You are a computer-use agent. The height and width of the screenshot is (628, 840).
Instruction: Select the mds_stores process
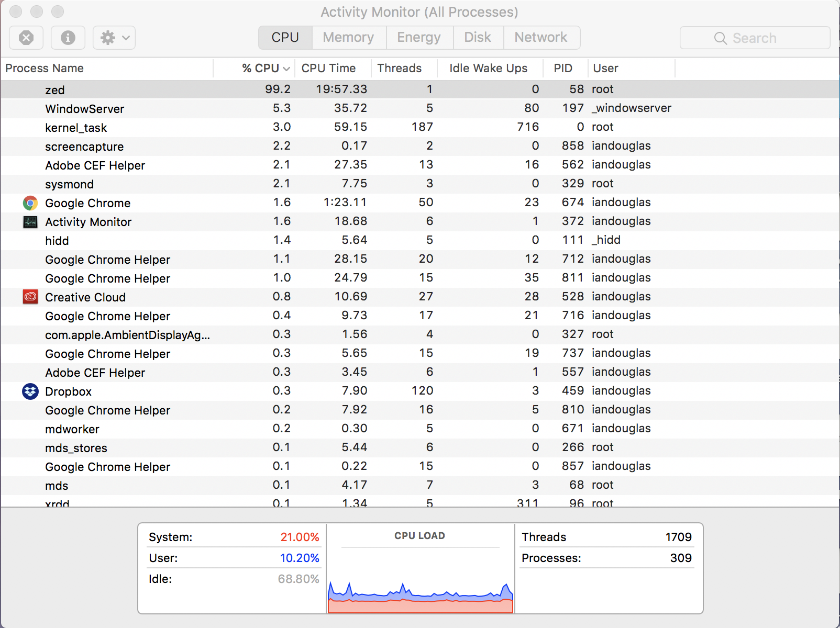[x=420, y=447]
